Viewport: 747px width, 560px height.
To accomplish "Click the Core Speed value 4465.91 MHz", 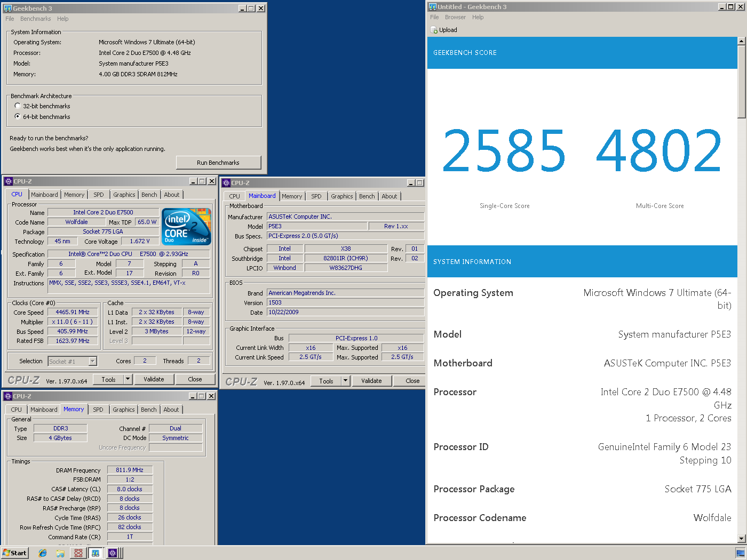I will (73, 313).
